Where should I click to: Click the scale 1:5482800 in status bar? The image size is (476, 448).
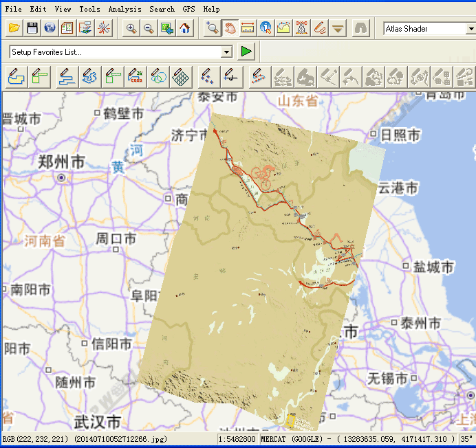237,439
